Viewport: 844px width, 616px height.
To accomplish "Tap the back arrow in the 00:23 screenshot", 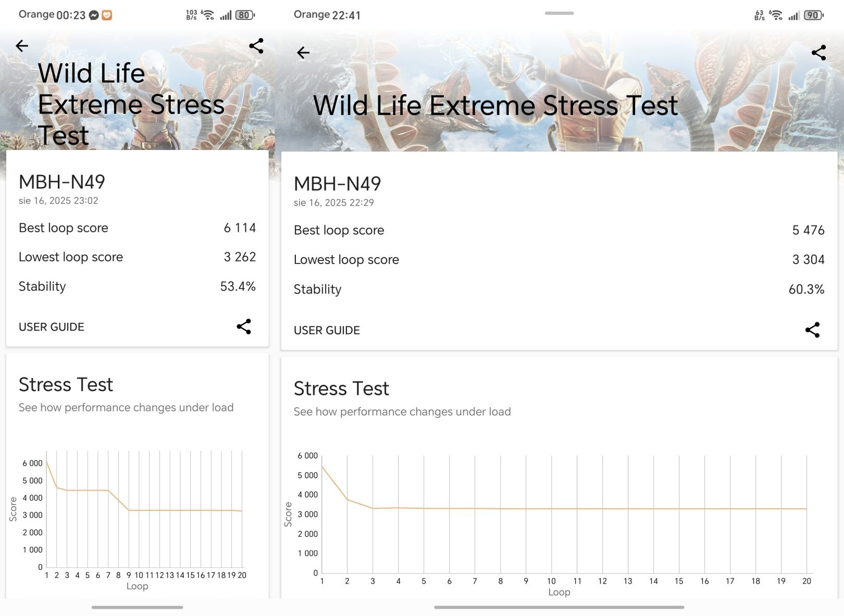I will click(22, 46).
